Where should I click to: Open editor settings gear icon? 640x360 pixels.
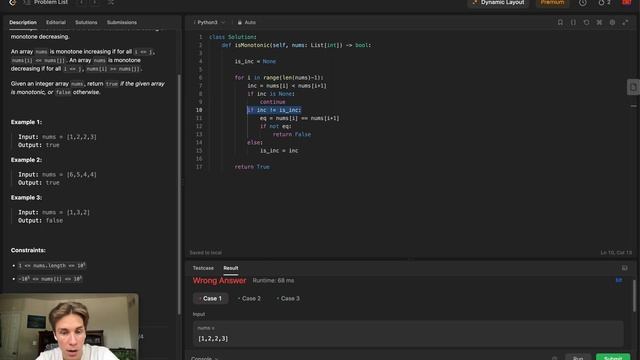click(x=612, y=22)
